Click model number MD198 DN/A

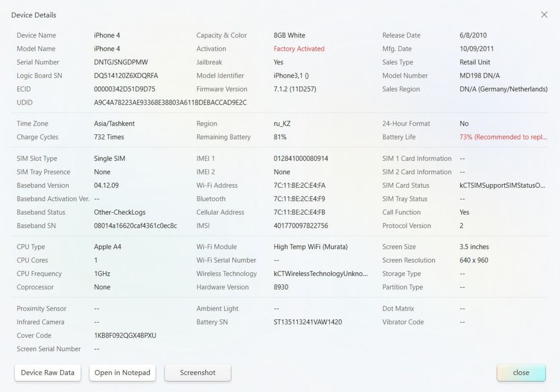[x=479, y=76]
